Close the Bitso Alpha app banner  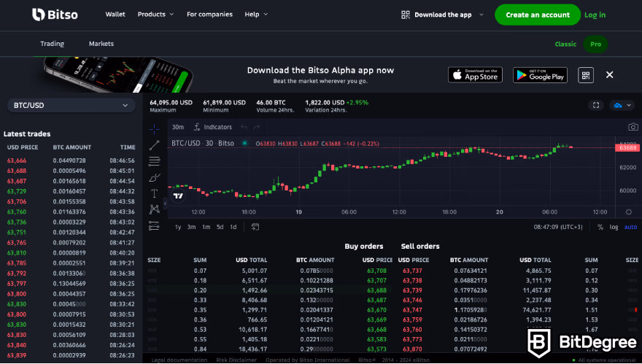click(x=610, y=74)
